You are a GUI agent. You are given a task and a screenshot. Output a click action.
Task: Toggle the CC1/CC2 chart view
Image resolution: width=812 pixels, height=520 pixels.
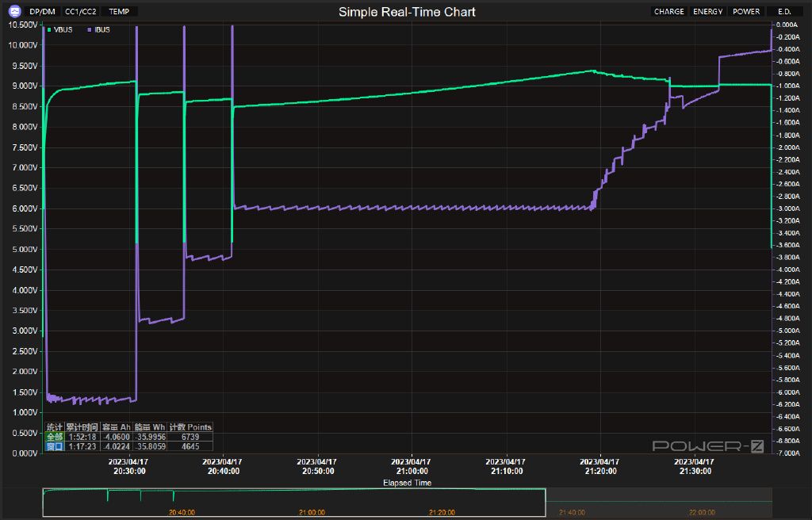coord(80,12)
